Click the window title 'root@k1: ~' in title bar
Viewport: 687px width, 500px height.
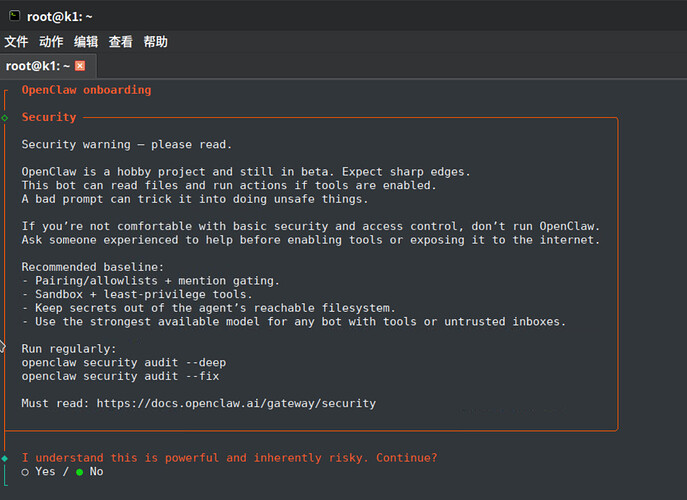coord(62,15)
